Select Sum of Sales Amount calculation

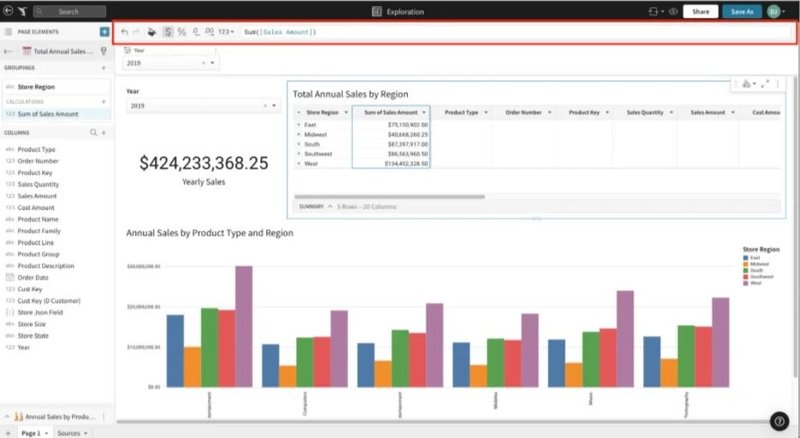(x=56, y=114)
